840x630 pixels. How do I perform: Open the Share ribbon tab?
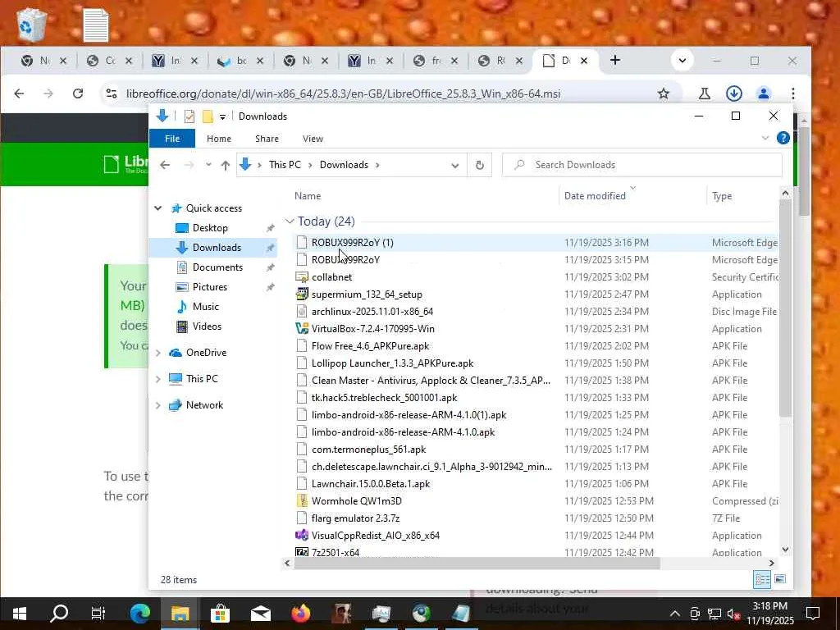point(267,138)
